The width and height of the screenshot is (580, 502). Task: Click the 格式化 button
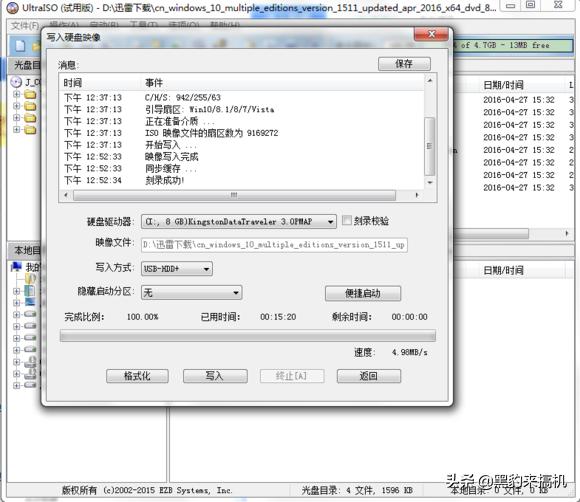coord(137,376)
